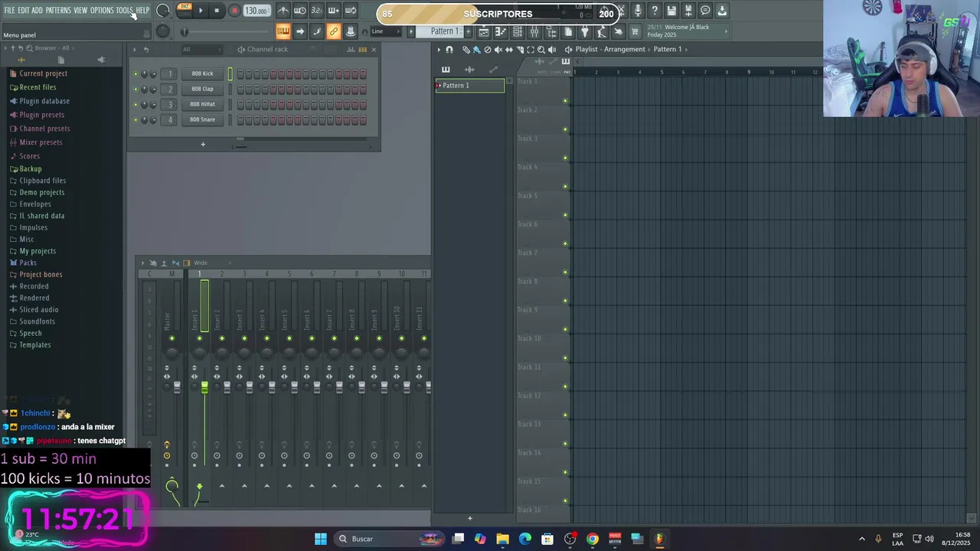Click the 808 Kick channel button
The width and height of the screenshot is (980, 551).
click(203, 73)
